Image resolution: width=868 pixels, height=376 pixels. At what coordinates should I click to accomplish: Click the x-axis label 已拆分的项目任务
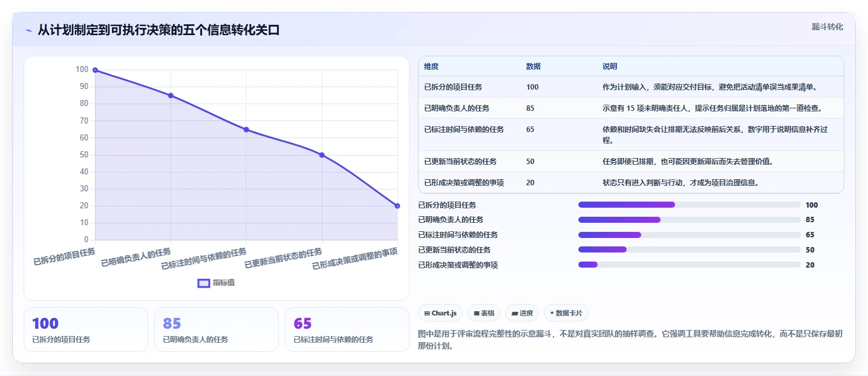point(64,257)
